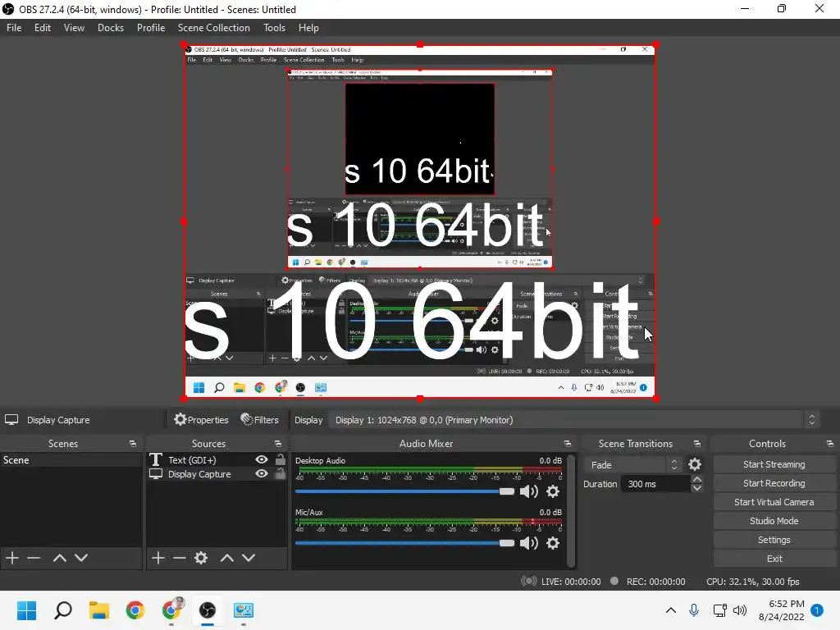Mute Mic/Aux audio

(x=529, y=543)
